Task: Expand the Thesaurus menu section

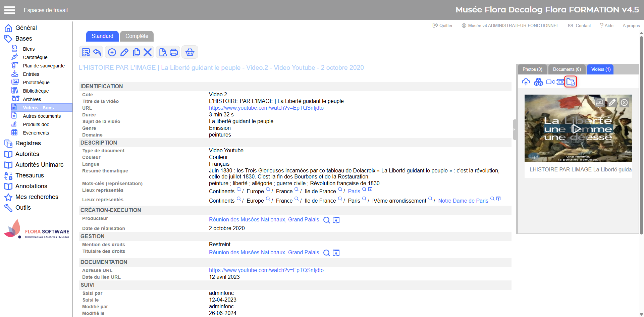Action: pos(30,175)
